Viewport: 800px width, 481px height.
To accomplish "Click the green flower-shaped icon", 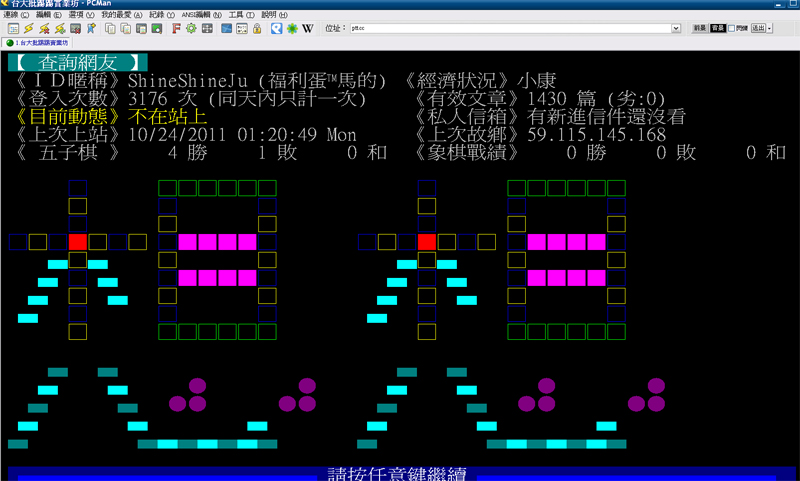I will pos(292,29).
